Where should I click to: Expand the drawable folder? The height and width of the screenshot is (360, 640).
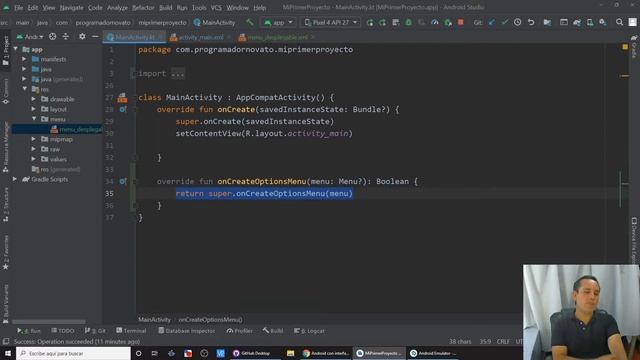[x=34, y=99]
